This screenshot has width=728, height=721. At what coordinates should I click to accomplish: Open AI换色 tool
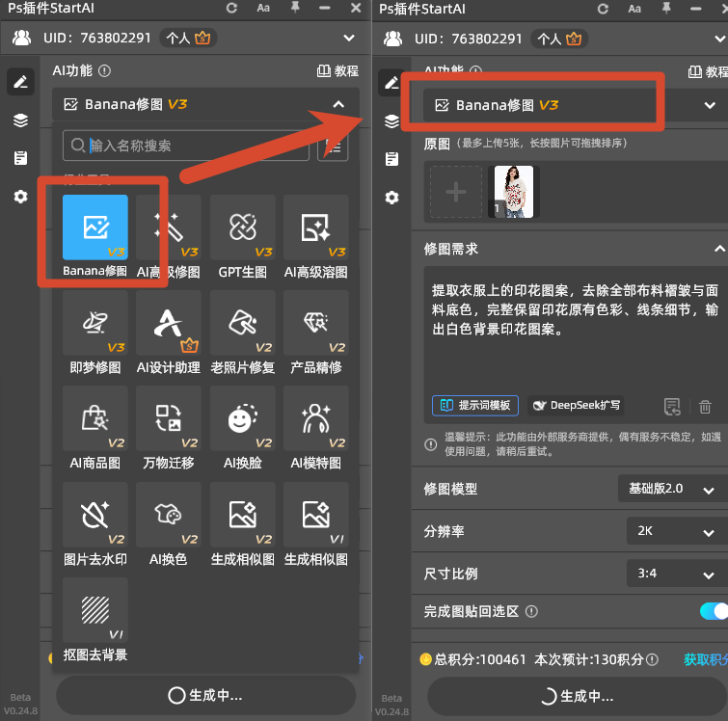[x=169, y=515]
